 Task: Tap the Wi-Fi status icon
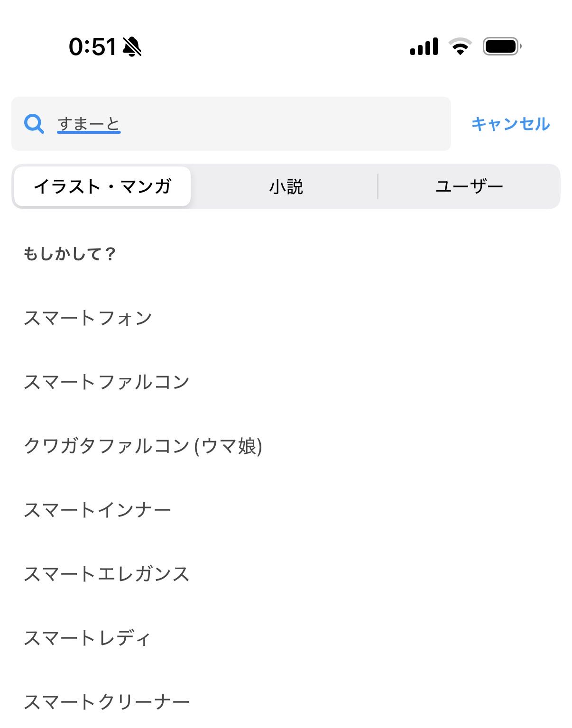click(460, 46)
